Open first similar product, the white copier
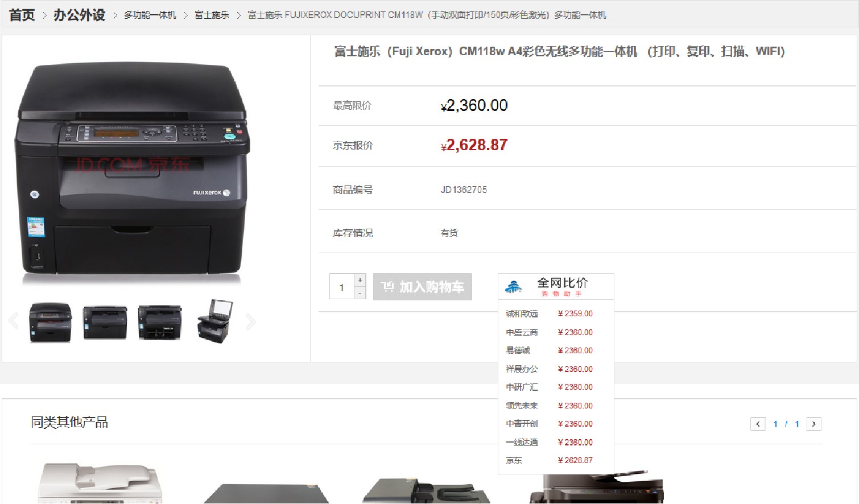The height and width of the screenshot is (504, 859). pyautogui.click(x=100, y=483)
